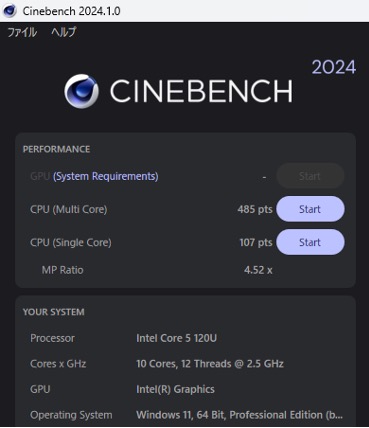Click the Windows 11 Operating System value
The height and width of the screenshot is (428, 369).
pos(239,415)
